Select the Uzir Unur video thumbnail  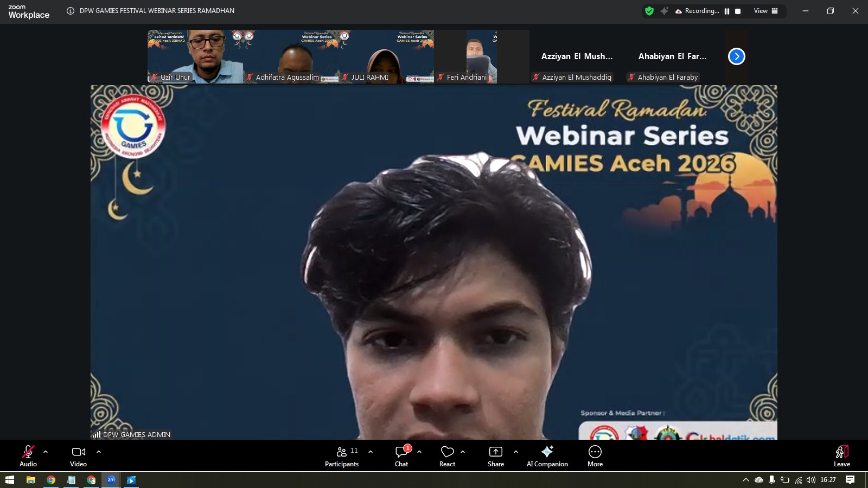tap(195, 56)
